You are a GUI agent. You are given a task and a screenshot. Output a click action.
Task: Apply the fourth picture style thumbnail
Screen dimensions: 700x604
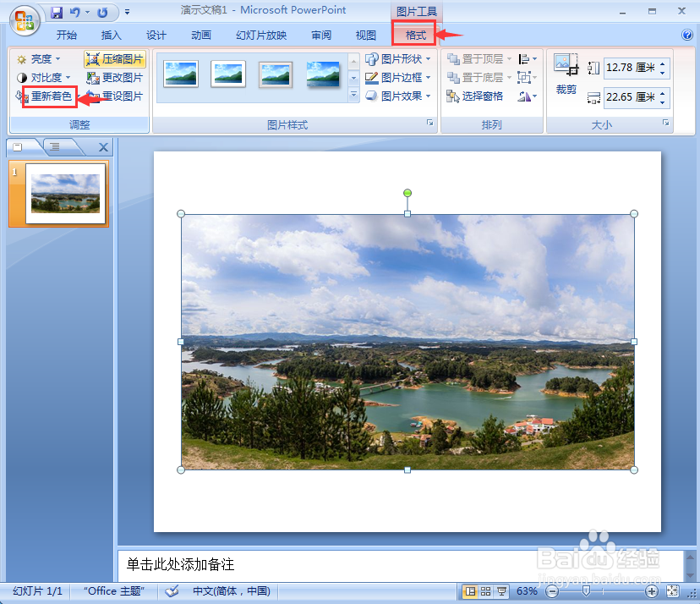pos(323,74)
